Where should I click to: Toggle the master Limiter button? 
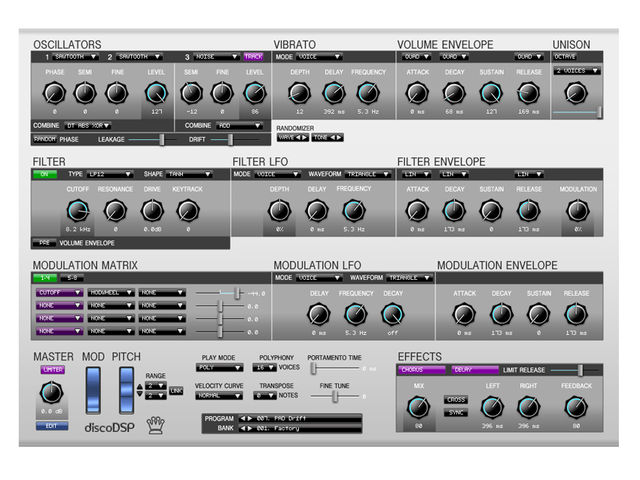[x=53, y=370]
